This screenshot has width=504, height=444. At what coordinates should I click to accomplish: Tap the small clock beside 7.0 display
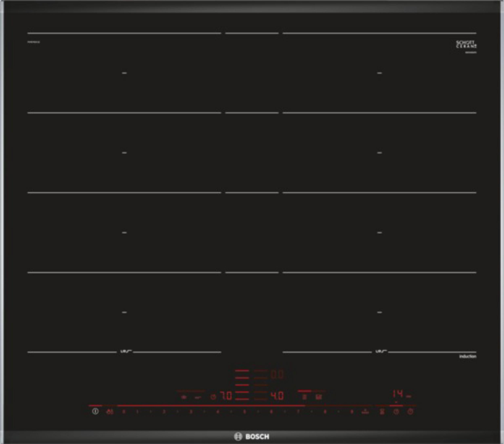(213, 397)
